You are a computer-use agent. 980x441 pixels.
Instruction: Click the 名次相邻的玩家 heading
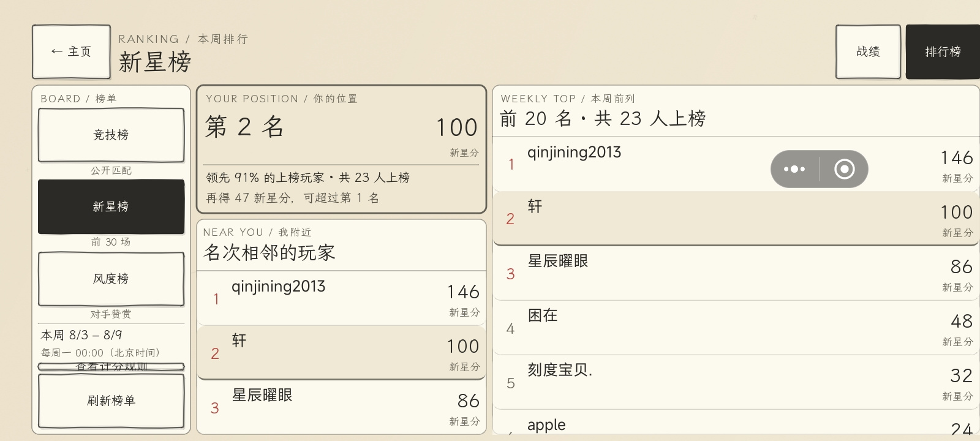[269, 252]
